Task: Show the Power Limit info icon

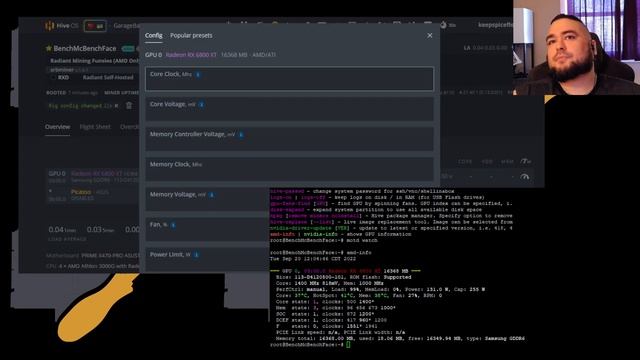Action: point(196,255)
